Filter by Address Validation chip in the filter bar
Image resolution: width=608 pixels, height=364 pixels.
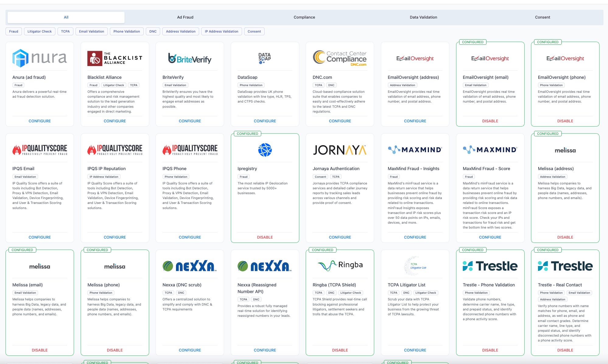(x=181, y=31)
